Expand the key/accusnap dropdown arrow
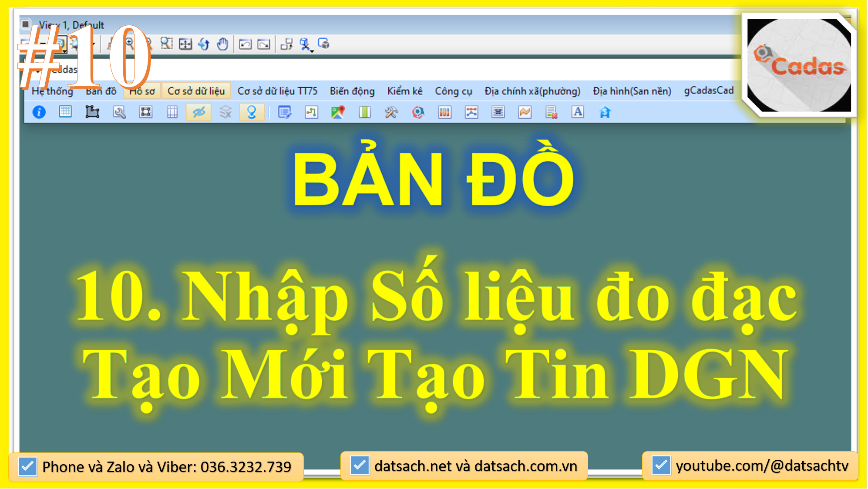 (x=312, y=51)
